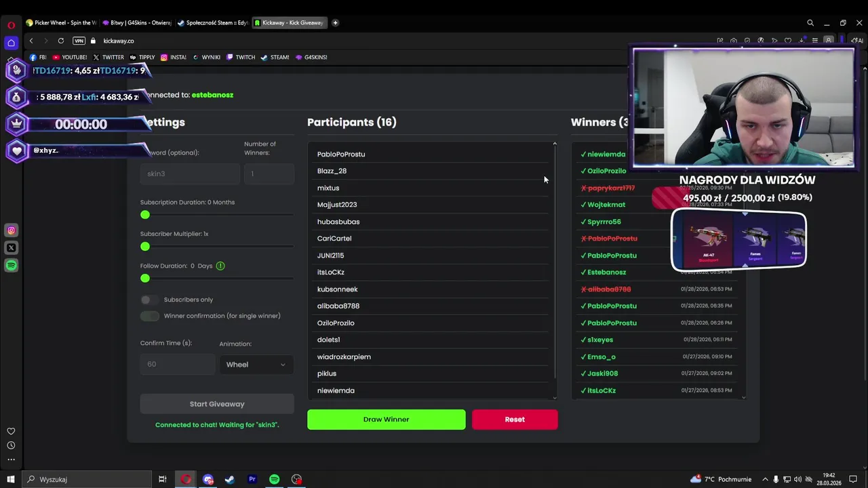
Task: Open a new browser tab with plus
Action: (x=335, y=22)
